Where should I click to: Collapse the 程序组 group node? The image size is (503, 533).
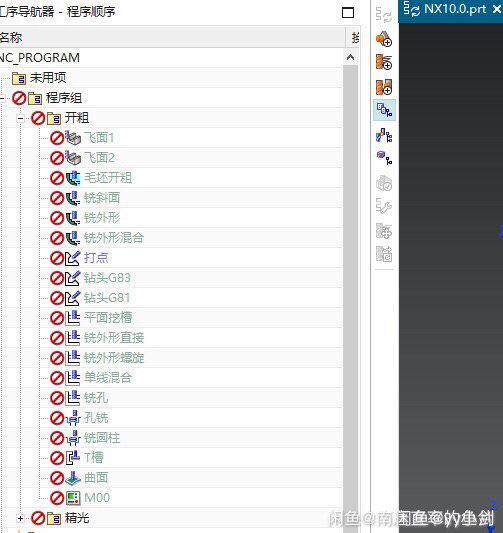click(x=2, y=98)
